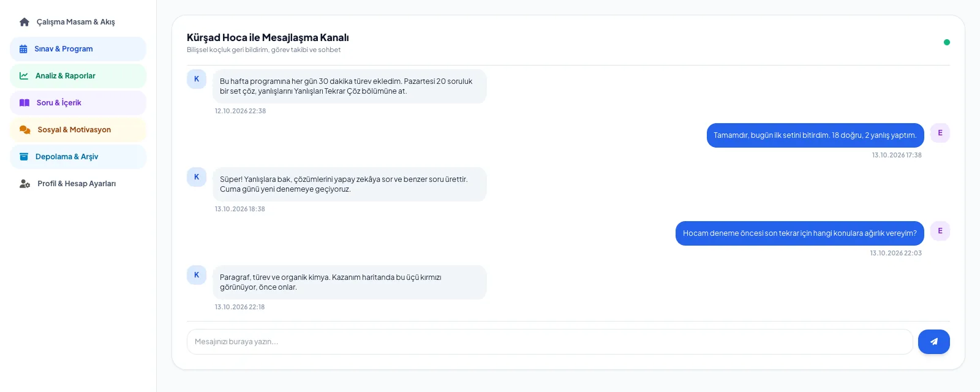This screenshot has height=392, width=980.
Task: Go to Analiz & Raporlar section
Action: 78,76
